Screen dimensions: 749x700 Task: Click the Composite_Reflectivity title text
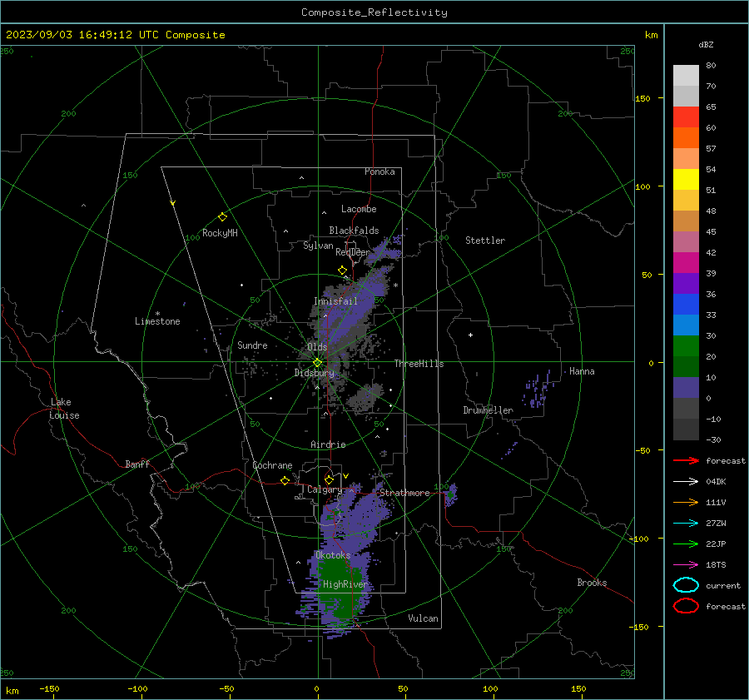pos(374,12)
